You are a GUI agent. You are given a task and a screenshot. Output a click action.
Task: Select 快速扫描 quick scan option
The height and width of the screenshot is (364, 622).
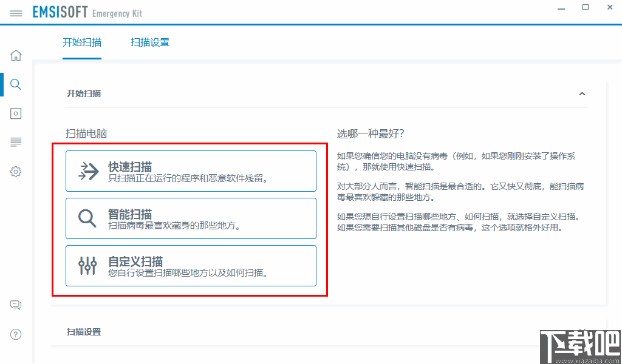click(191, 171)
